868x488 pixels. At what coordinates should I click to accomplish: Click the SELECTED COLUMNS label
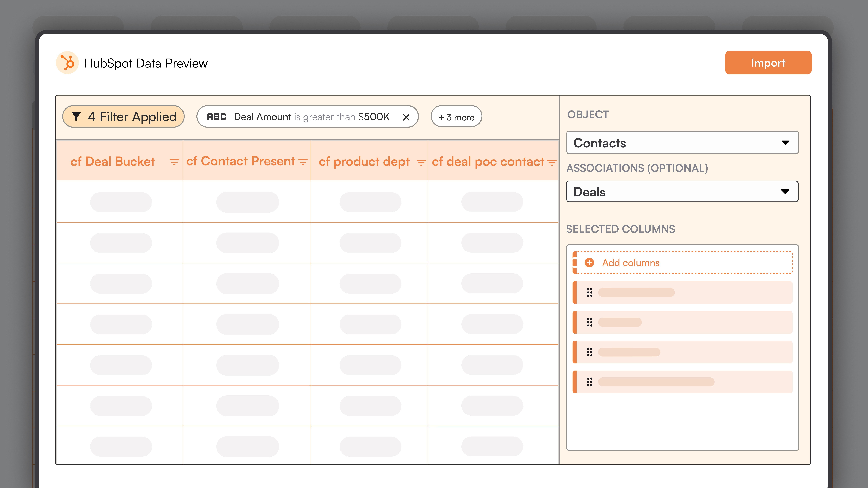click(621, 229)
